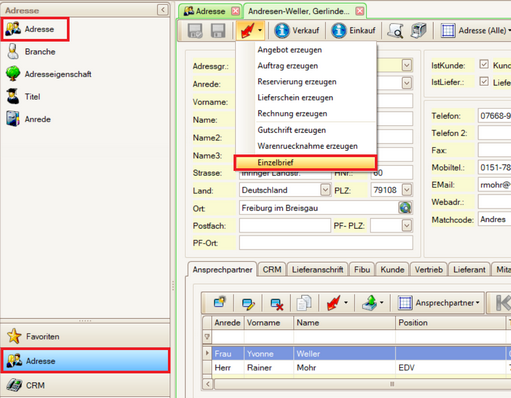Choose Gutschrift erzeugen
This screenshot has height=398, width=511.
click(x=292, y=130)
